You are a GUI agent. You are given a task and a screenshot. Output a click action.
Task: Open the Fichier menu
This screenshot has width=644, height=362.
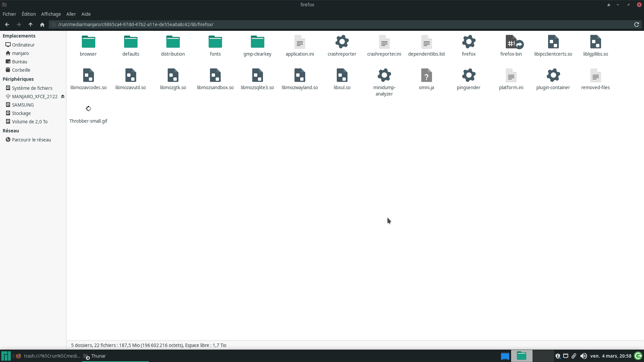(x=9, y=14)
